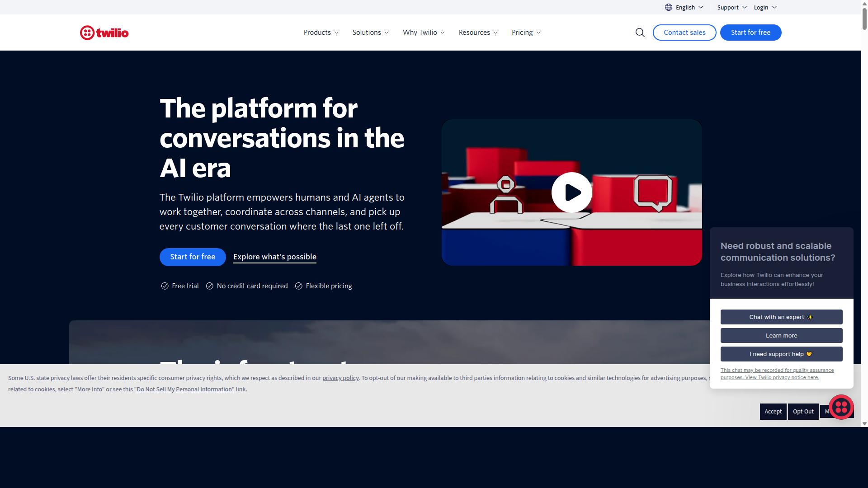Click the page scrollbar up arrow
This screenshot has width=868, height=488.
(x=864, y=3)
